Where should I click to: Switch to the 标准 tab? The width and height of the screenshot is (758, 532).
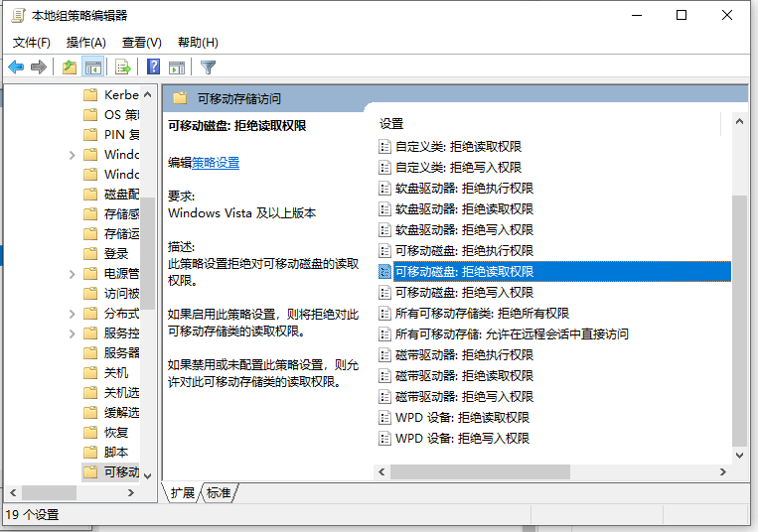(219, 493)
